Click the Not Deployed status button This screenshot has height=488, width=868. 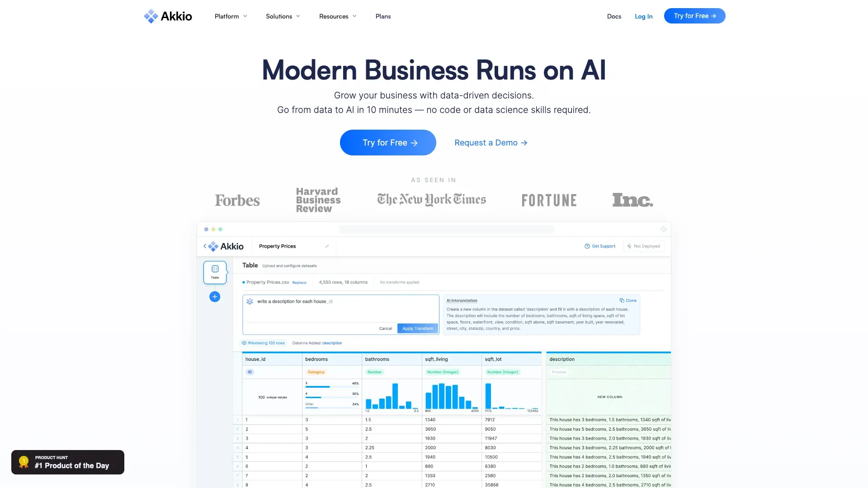[x=643, y=246]
